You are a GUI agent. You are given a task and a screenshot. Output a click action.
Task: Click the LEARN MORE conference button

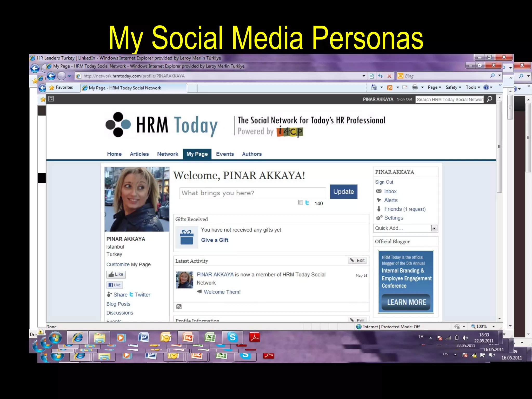[x=407, y=302]
